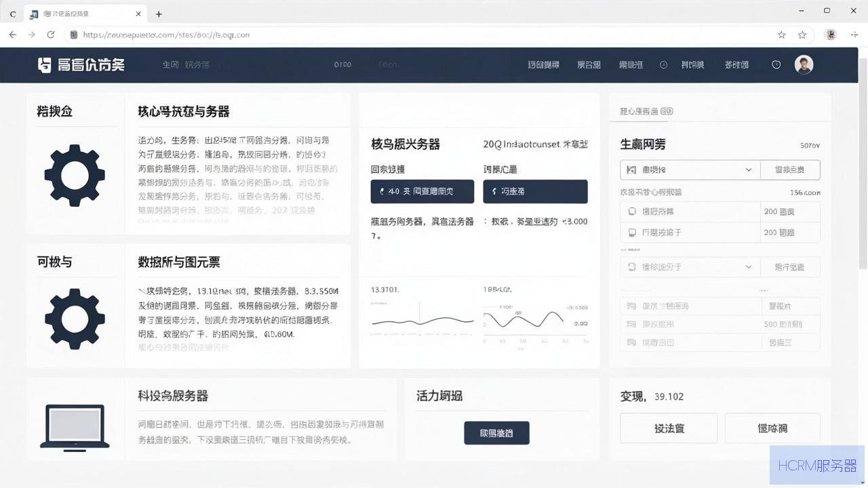Close the open browser tab
Screen dimensions: 868x488
138,14
